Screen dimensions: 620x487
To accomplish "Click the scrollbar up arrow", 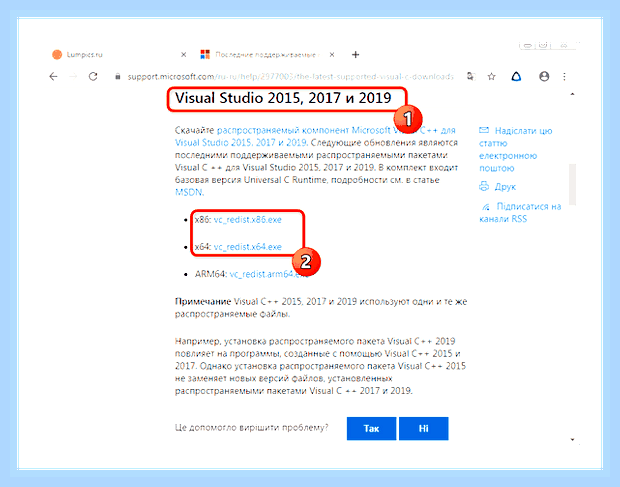I will [572, 94].
